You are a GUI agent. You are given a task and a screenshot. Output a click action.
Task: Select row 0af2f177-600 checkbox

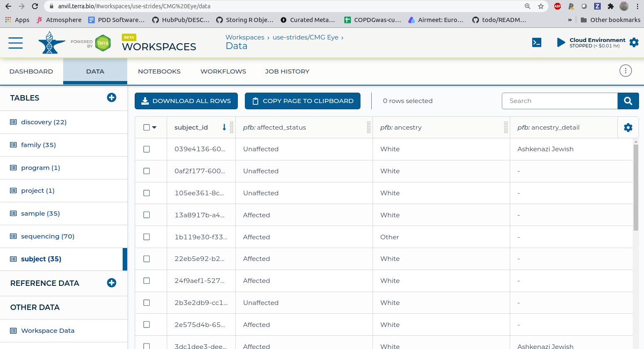146,171
